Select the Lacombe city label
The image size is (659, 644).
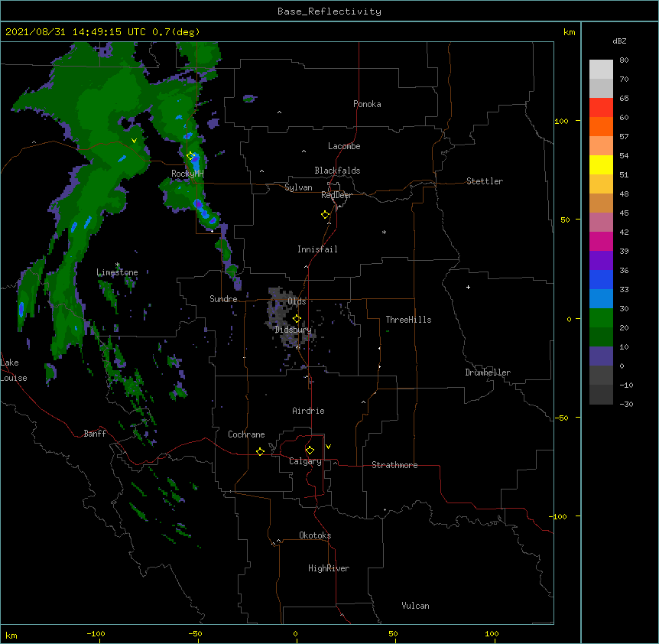tap(344, 146)
